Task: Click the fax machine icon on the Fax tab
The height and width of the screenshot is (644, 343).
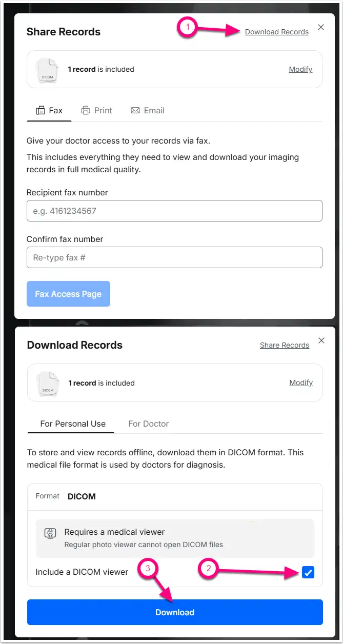Action: tap(41, 110)
